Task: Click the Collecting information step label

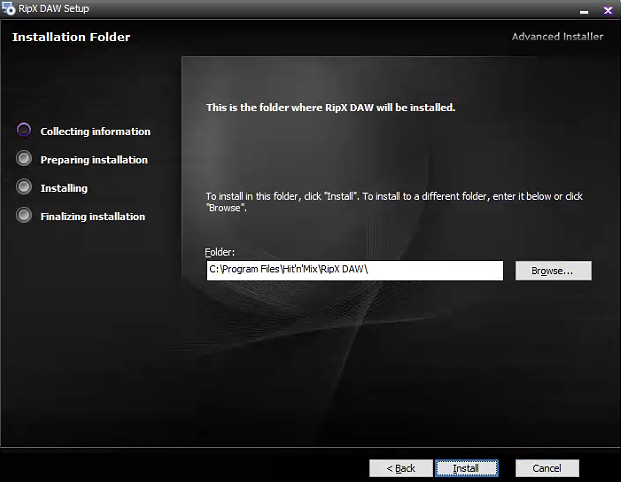Action: pos(95,131)
